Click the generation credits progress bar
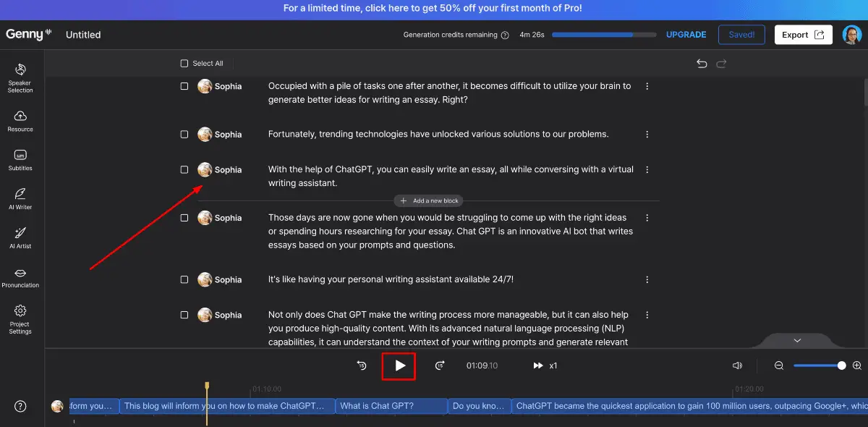 point(604,35)
